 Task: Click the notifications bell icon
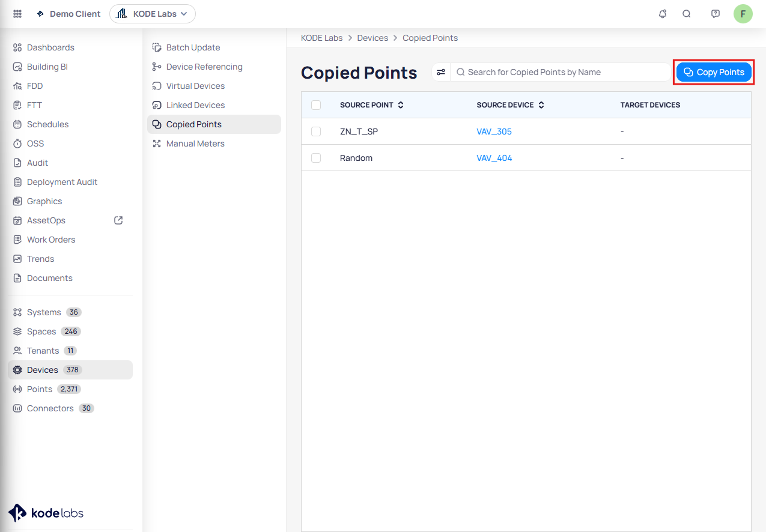pos(663,14)
